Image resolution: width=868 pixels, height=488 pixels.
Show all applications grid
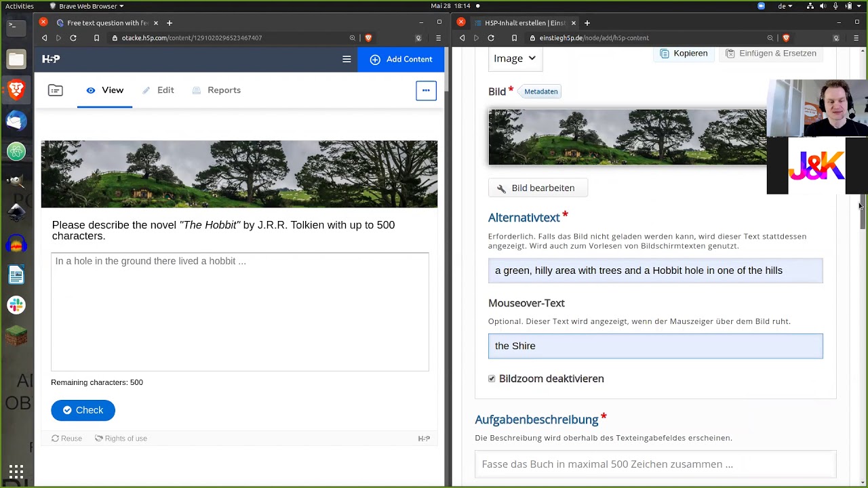point(16,471)
